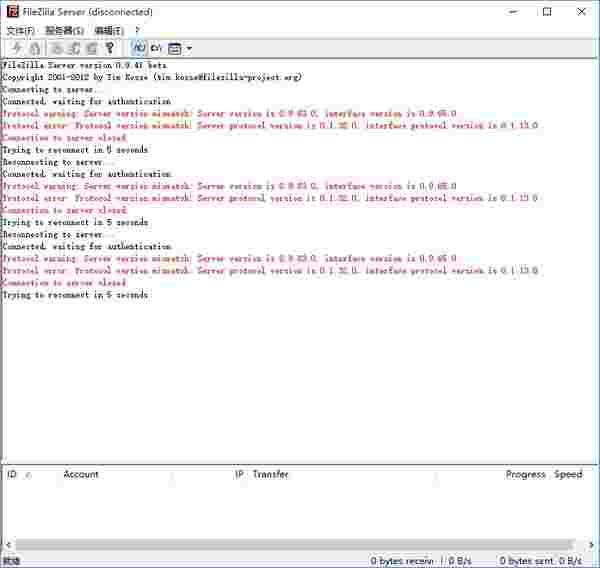Screen dimensions: 600x568
Task: Open the 编辑(E) menu
Action: 108,31
